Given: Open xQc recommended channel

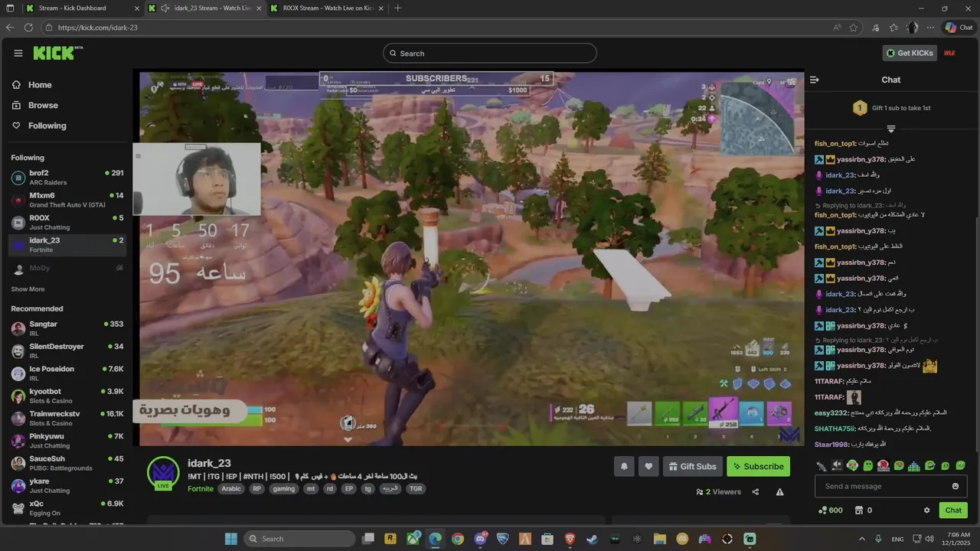Looking at the screenshot, I should tap(67, 507).
